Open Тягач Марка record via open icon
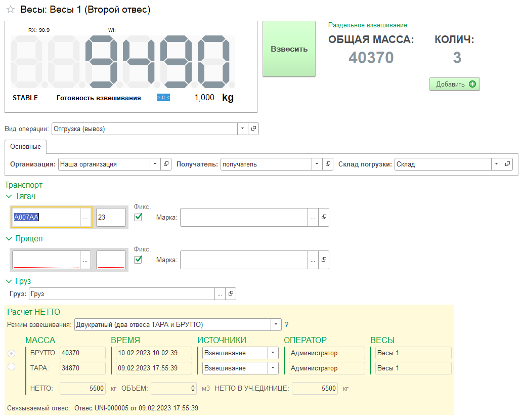The width and height of the screenshot is (523, 420). [x=324, y=217]
